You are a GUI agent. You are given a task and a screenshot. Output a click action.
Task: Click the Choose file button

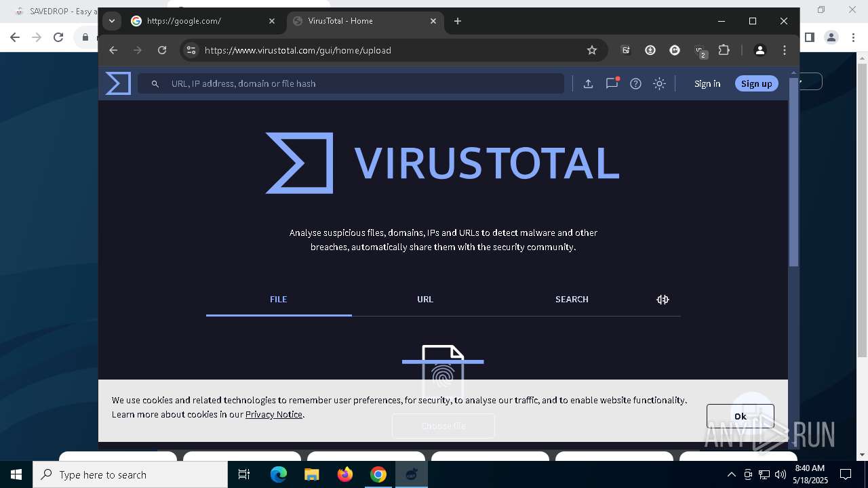pyautogui.click(x=443, y=426)
